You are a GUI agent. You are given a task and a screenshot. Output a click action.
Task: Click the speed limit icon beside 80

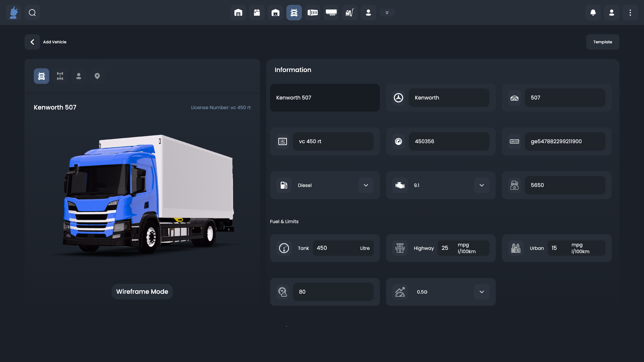(x=282, y=292)
